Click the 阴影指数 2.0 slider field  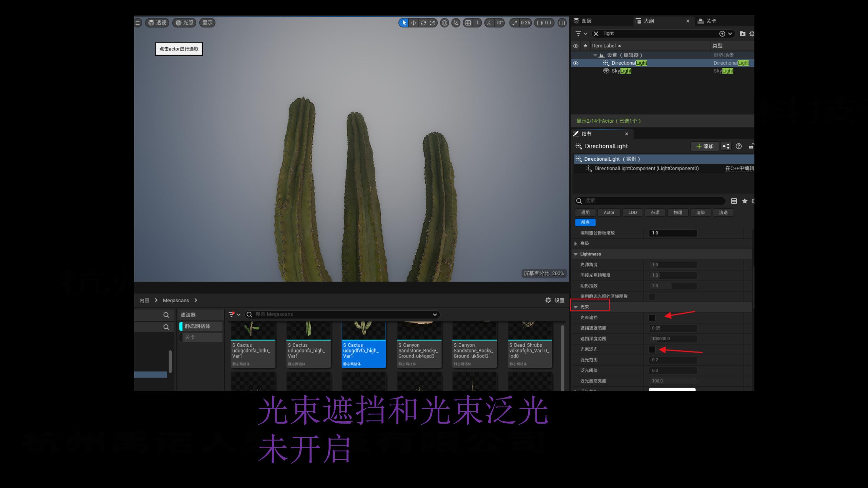pyautogui.click(x=673, y=286)
